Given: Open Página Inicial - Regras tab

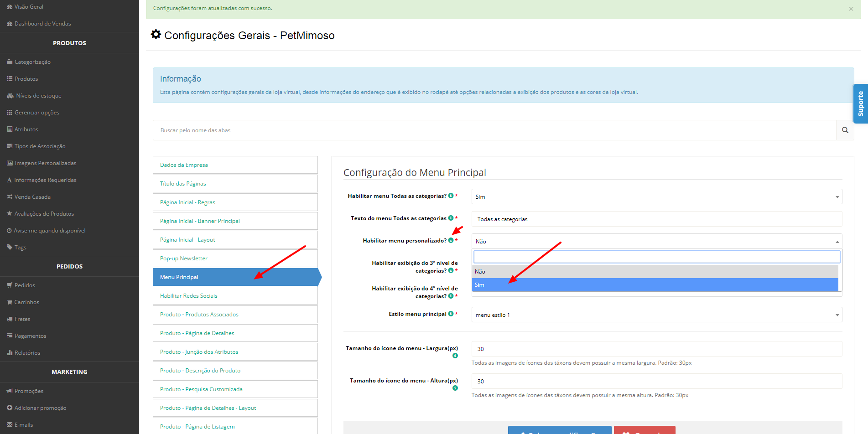Looking at the screenshot, I should pos(235,202).
